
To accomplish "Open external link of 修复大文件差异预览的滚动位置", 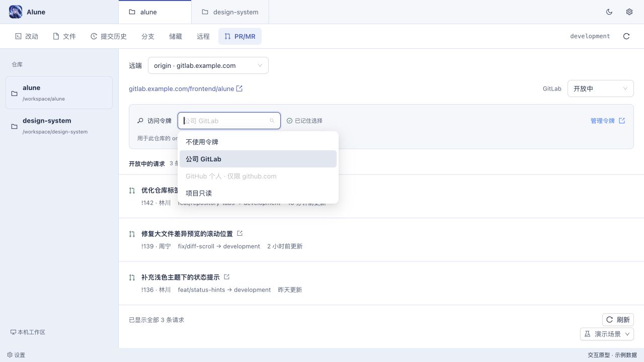I will tap(239, 233).
